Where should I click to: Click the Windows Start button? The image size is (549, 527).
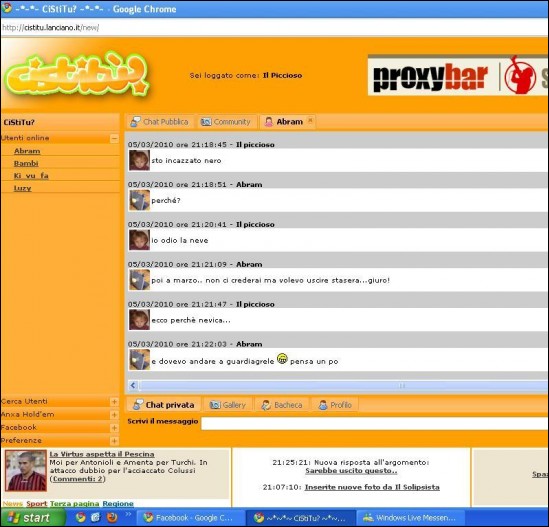click(33, 518)
